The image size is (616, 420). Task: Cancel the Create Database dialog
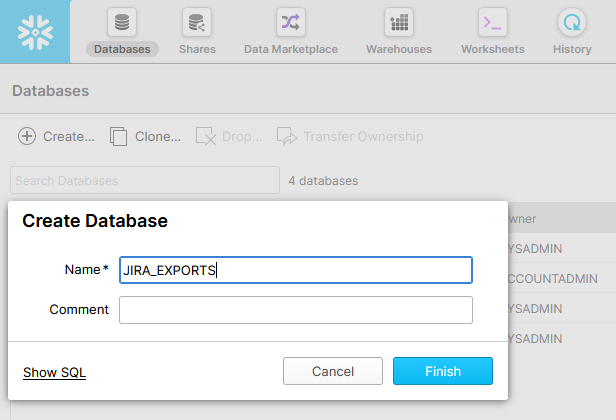pyautogui.click(x=333, y=371)
